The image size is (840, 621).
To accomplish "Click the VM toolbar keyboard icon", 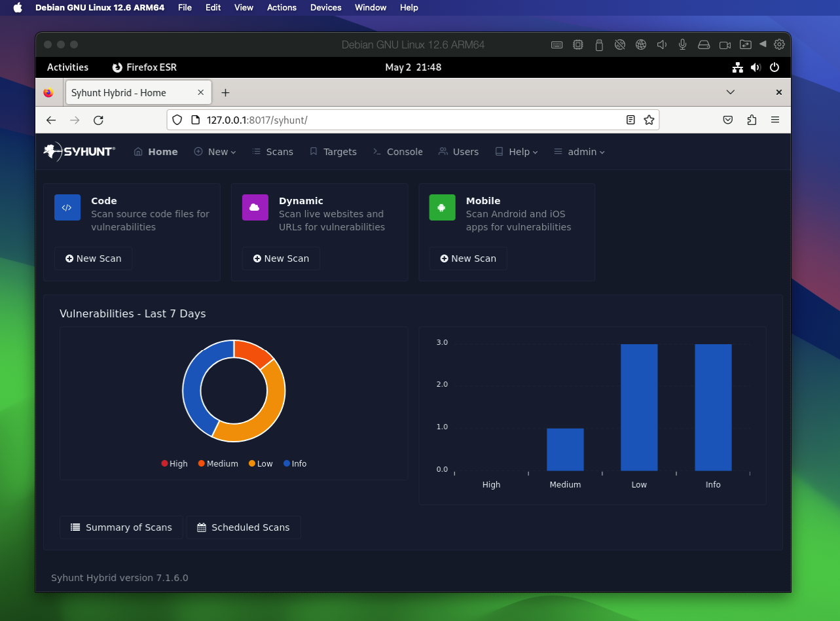I will [557, 44].
